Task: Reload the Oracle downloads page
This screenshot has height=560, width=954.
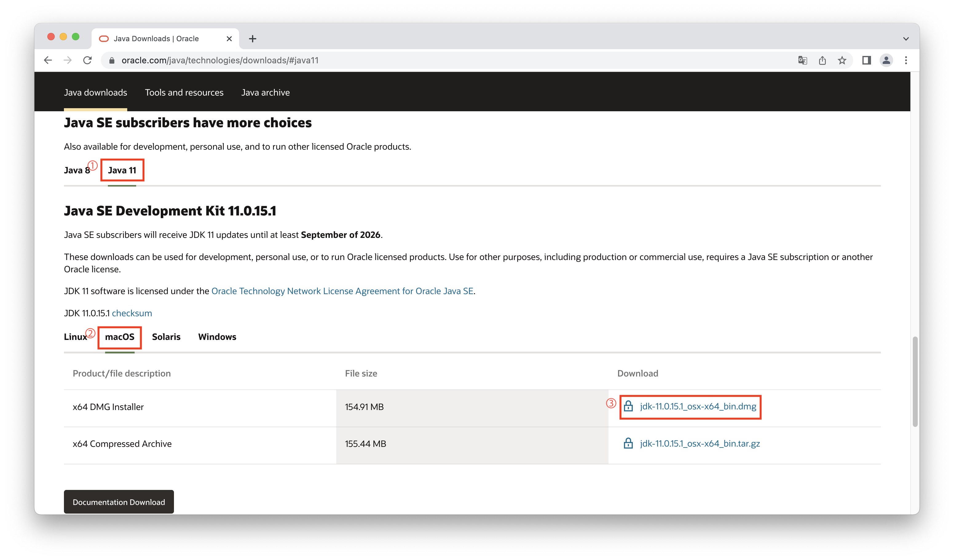Action: [88, 60]
